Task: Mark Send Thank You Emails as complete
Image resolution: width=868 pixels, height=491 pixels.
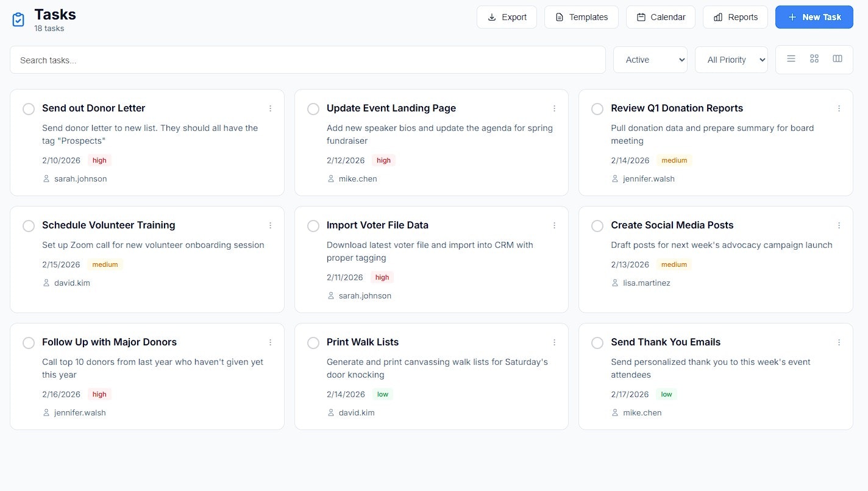Action: tap(597, 343)
